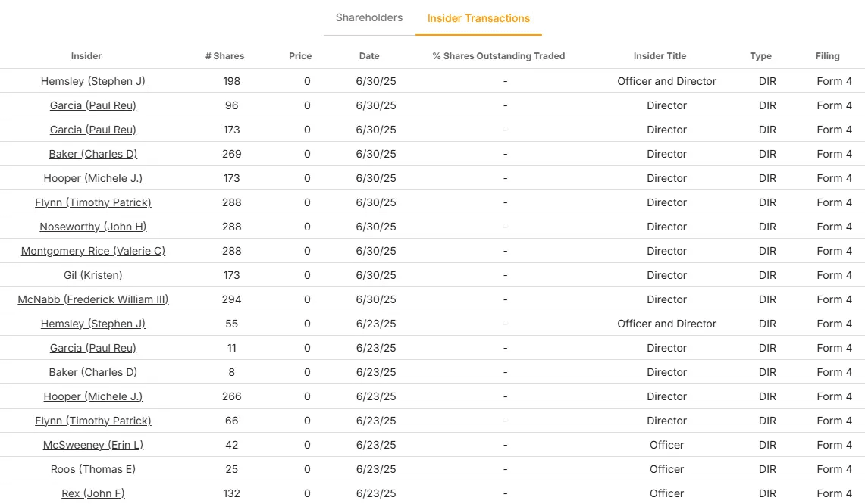865x504 pixels.
Task: Click the # Shares column header
Action: (x=224, y=55)
